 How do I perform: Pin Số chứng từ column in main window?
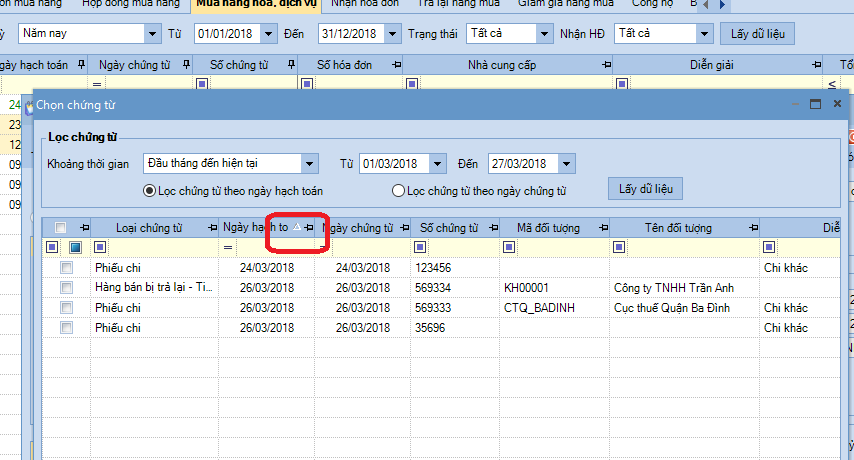(x=291, y=65)
